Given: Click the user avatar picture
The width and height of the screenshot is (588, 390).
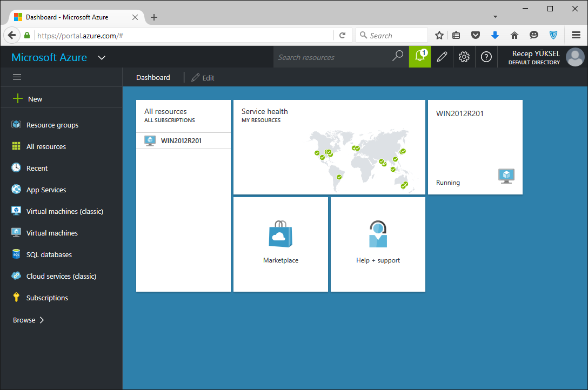Looking at the screenshot, I should [x=575, y=57].
